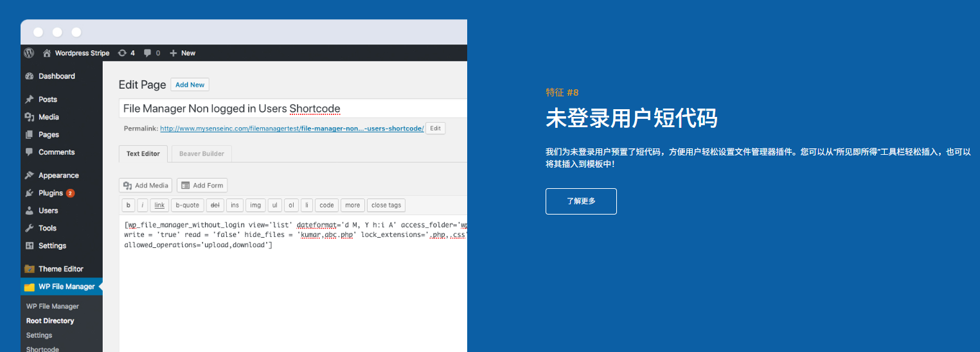Click the code quicktag button
Viewport: 980px width, 352px height.
(327, 206)
